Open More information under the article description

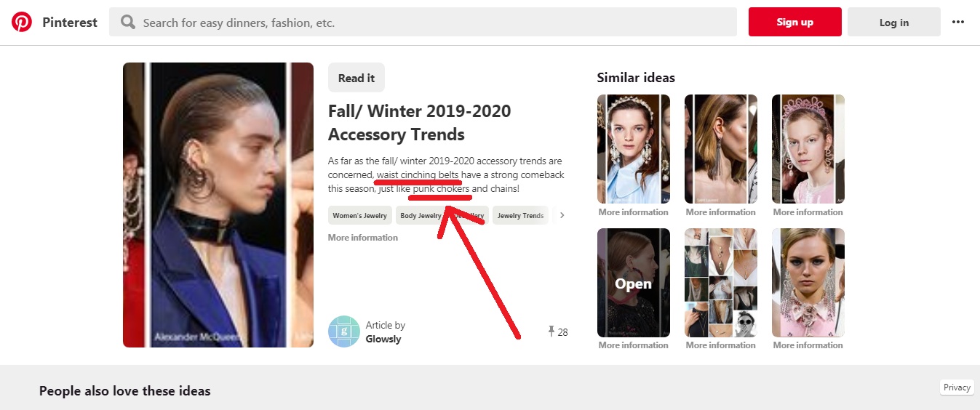tap(363, 238)
